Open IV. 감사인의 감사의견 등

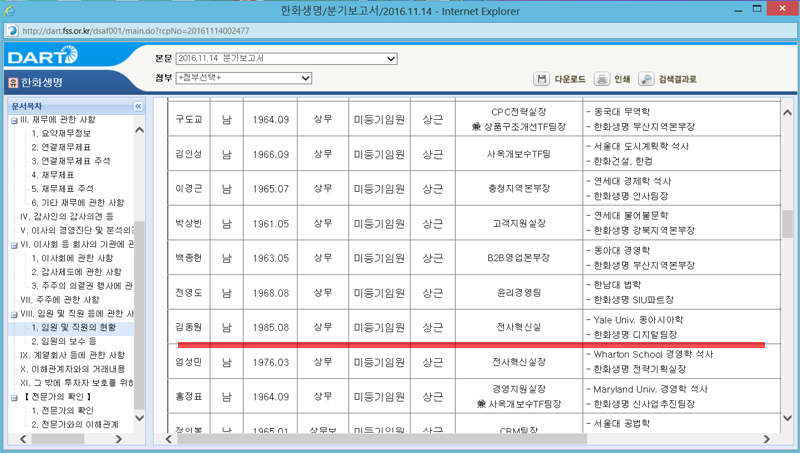tap(67, 216)
